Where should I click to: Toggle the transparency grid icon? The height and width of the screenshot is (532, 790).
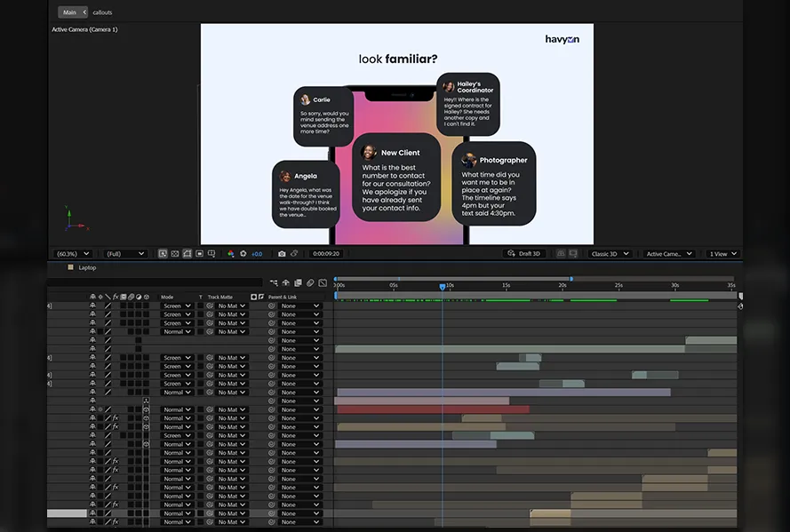click(175, 254)
